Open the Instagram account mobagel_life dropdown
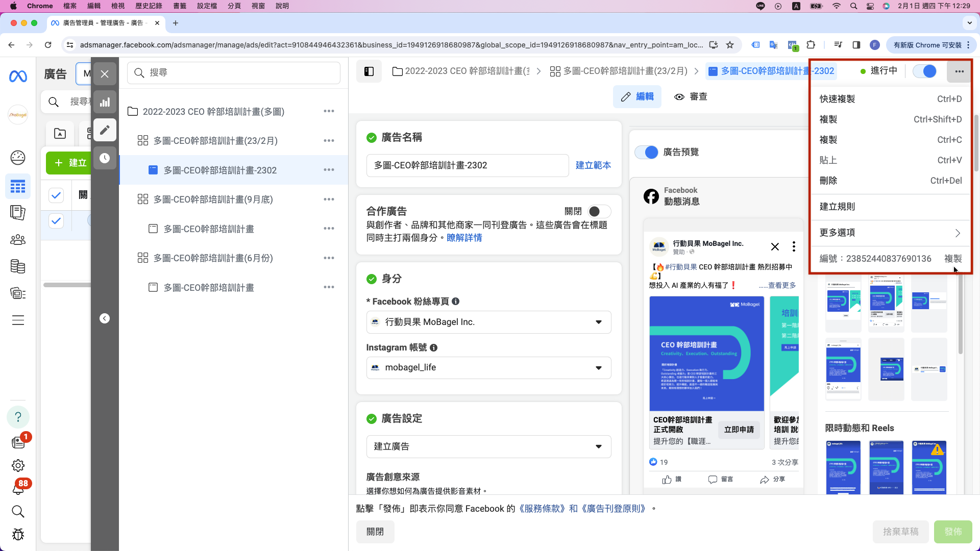The image size is (980, 551). point(488,368)
